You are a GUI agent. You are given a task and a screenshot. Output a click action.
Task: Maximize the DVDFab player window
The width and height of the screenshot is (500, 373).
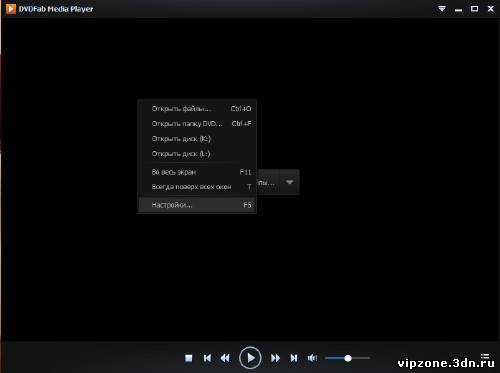(x=474, y=9)
